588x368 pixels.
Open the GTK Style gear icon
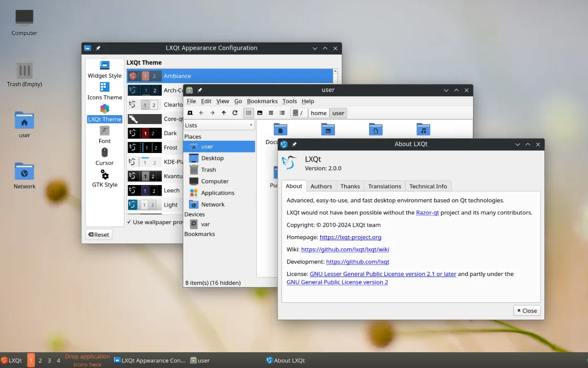click(x=104, y=174)
